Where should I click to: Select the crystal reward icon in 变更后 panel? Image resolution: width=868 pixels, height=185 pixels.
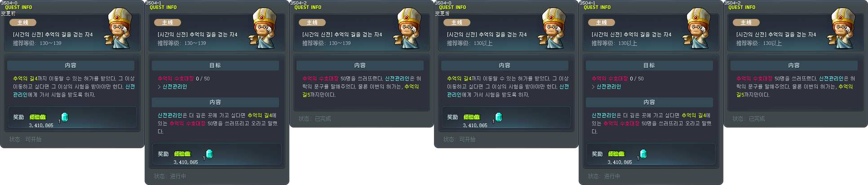[498, 117]
